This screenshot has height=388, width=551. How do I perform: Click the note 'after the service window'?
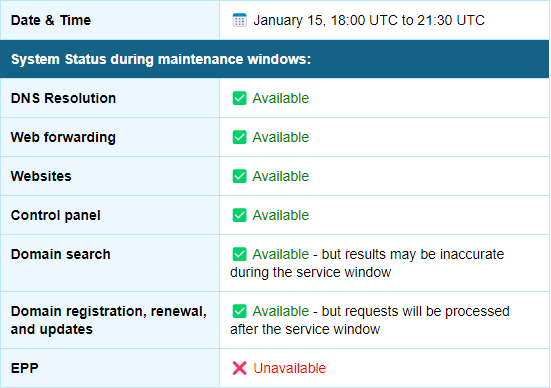coord(305,329)
